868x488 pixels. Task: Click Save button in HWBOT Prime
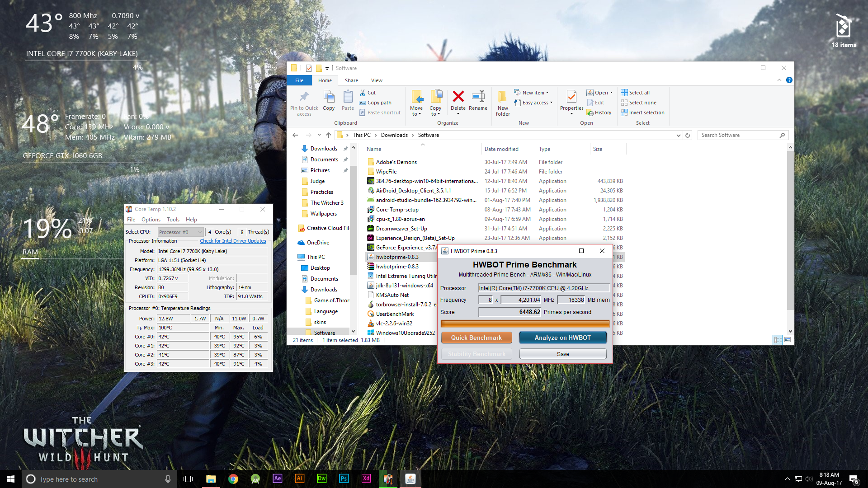click(x=563, y=354)
